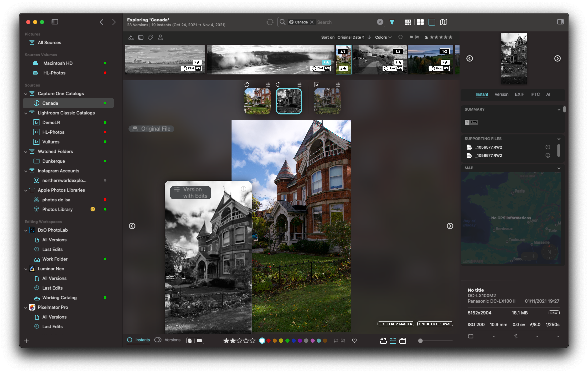Switch to large grid view icon
Screen dimensions: 588x373
click(x=420, y=22)
